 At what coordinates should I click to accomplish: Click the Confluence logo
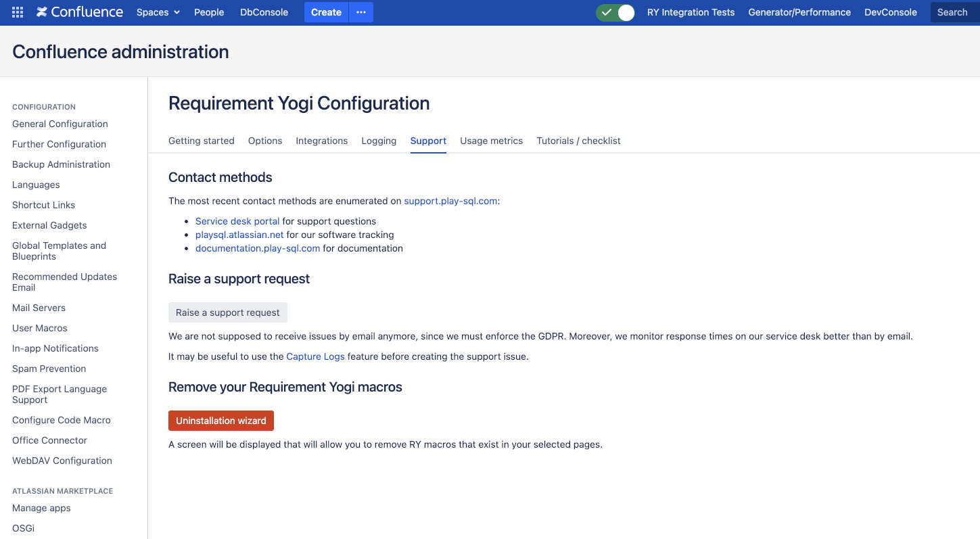tap(80, 12)
